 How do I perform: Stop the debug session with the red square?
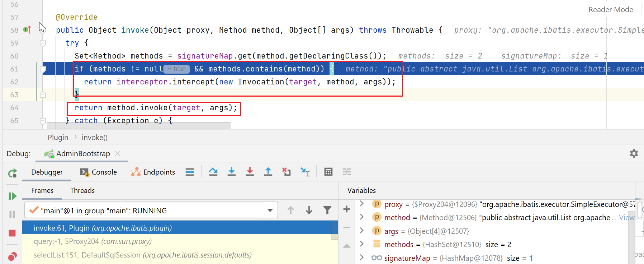(x=12, y=233)
